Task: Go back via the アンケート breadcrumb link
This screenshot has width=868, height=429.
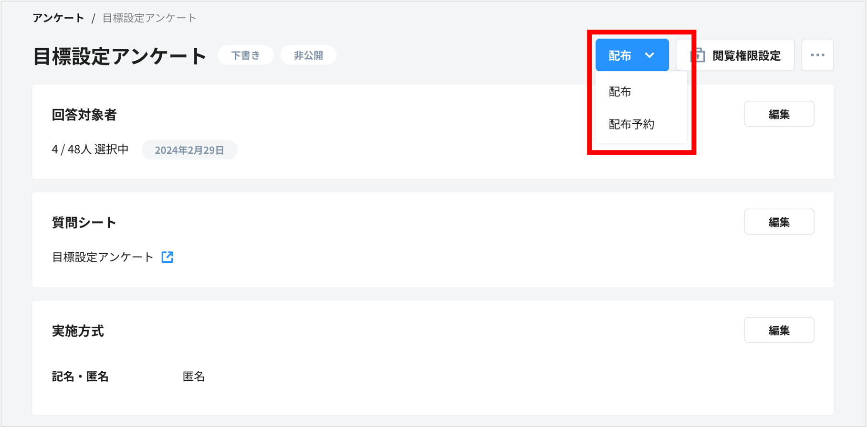Action: tap(58, 18)
